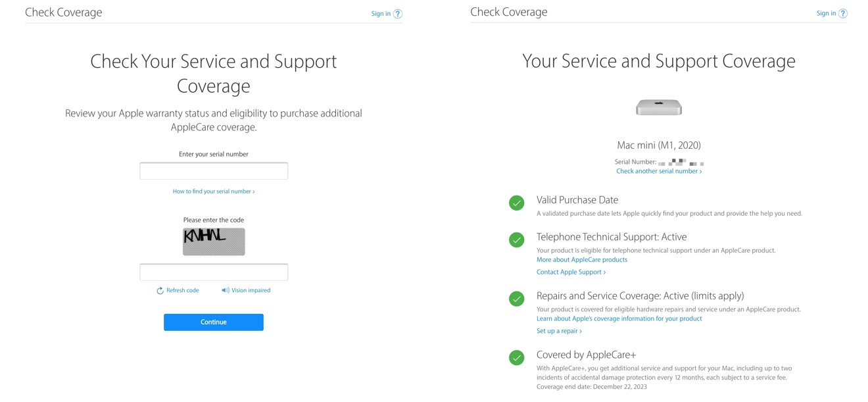Click the green checkmark beside Repairs and Service Coverage

click(x=517, y=299)
